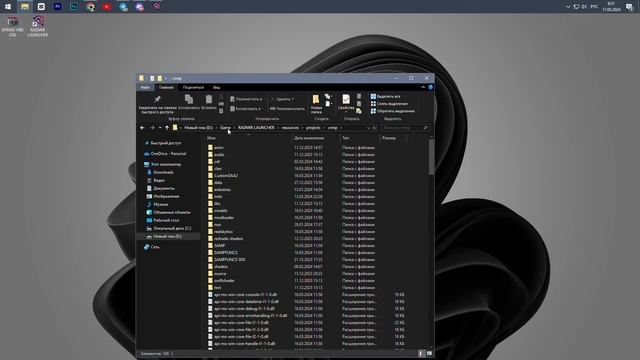Click Снять выделение (Select none)
The width and height of the screenshot is (640, 360).
click(389, 104)
